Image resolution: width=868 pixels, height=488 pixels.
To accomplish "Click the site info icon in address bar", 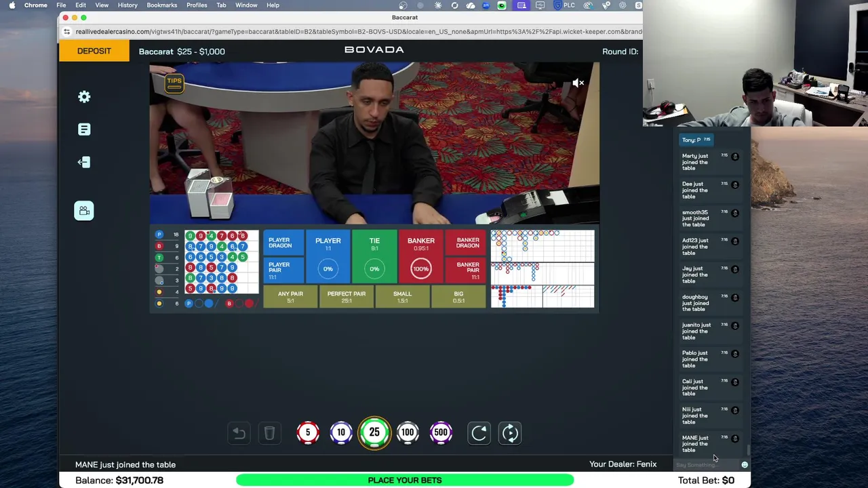I will [x=66, y=31].
